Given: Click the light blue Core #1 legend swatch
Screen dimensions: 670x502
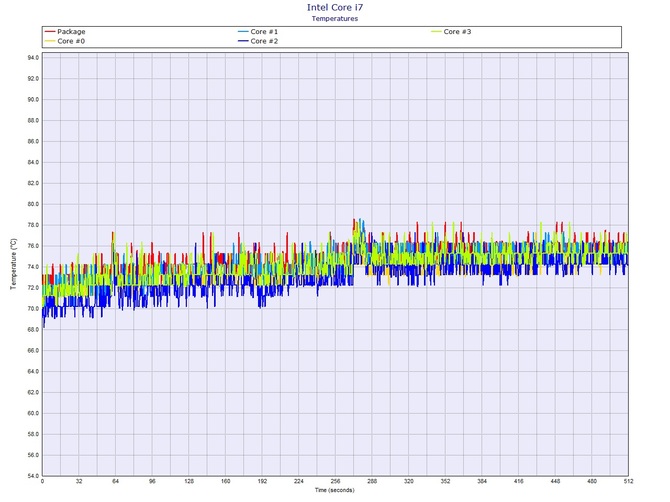Looking at the screenshot, I should pyautogui.click(x=243, y=32).
